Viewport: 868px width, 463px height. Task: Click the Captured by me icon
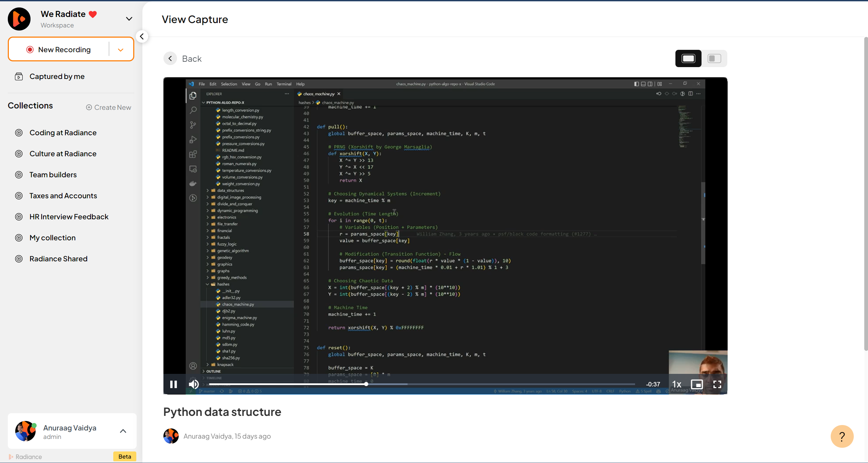pos(19,77)
